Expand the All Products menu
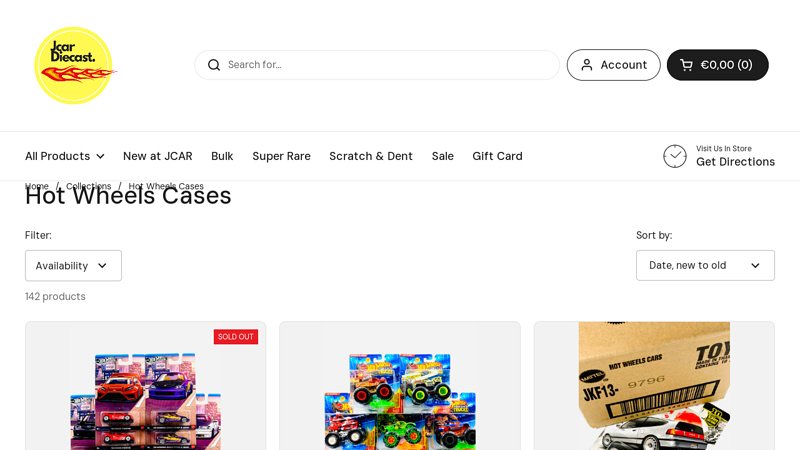Image resolution: width=800 pixels, height=450 pixels. (x=64, y=156)
